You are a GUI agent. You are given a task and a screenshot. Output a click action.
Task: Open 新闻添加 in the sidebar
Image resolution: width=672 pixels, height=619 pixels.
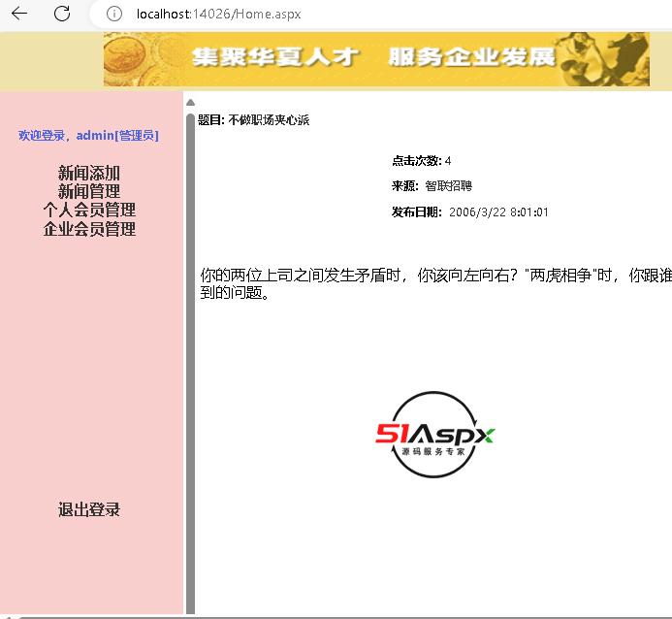click(89, 174)
